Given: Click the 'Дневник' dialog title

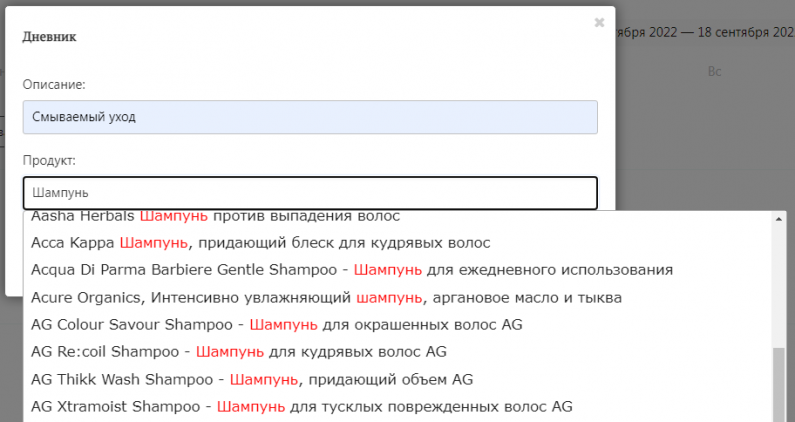Looking at the screenshot, I should [49, 37].
